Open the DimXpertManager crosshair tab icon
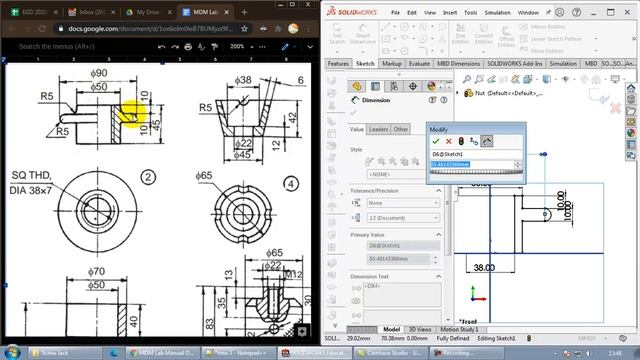Screen dimensions: 640x360 tap(413, 86)
